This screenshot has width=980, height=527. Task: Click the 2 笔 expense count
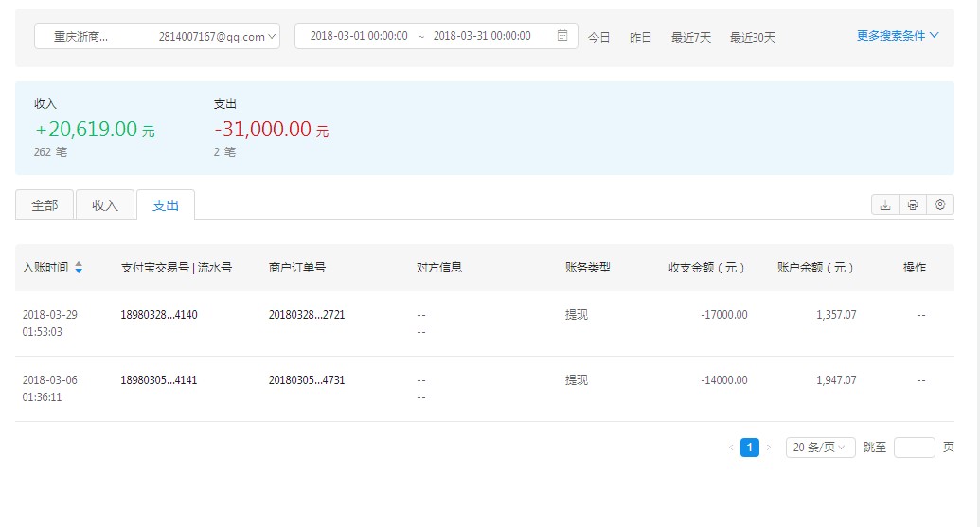pyautogui.click(x=224, y=151)
